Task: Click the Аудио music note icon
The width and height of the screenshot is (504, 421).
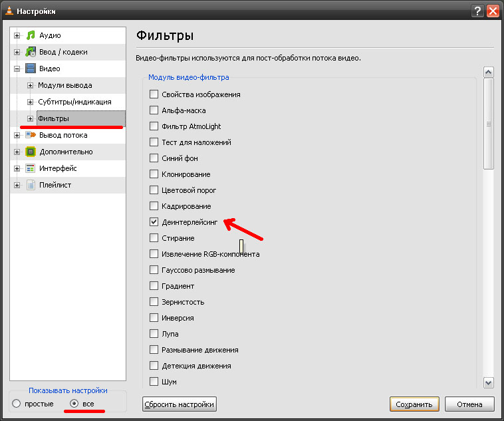Action: 30,35
